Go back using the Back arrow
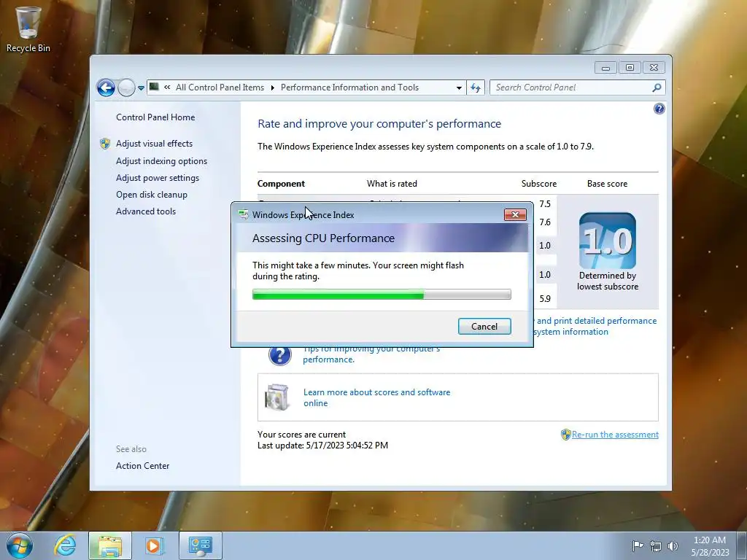The width and height of the screenshot is (747, 560). [106, 87]
